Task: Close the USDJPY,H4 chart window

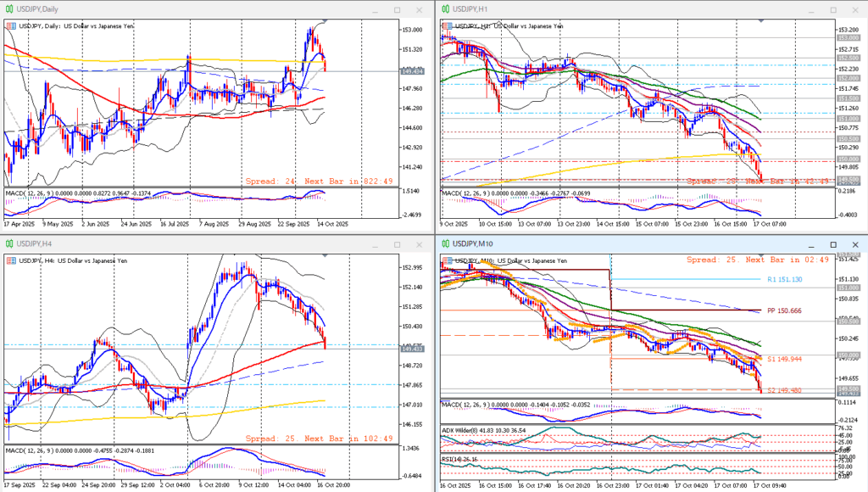Action: tap(420, 246)
